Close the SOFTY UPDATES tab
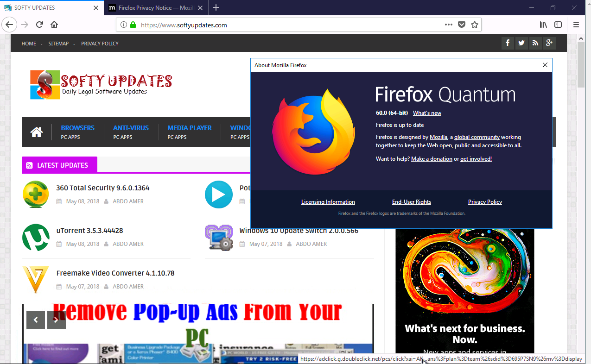Screen dimensions: 591x364 click(x=96, y=8)
